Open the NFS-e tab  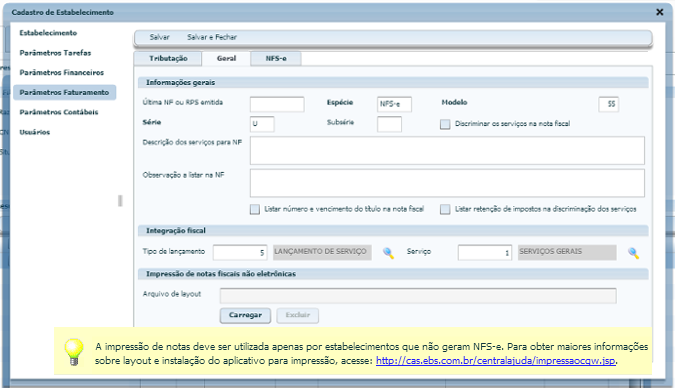pos(276,59)
